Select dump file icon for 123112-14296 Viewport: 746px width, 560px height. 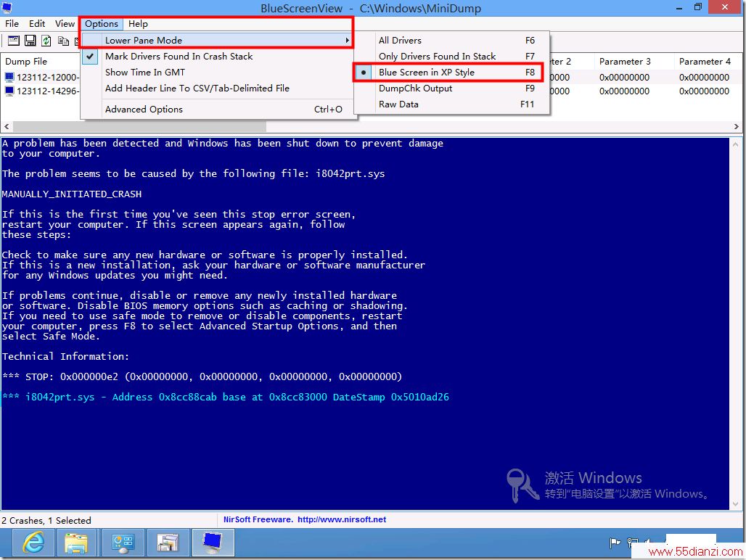click(x=9, y=91)
